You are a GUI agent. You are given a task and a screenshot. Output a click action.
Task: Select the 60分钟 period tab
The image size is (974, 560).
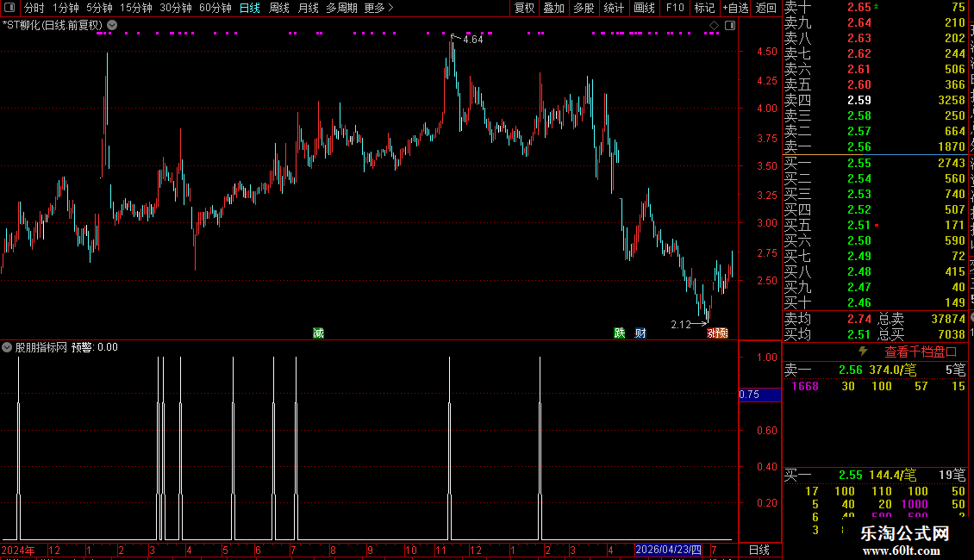[215, 8]
